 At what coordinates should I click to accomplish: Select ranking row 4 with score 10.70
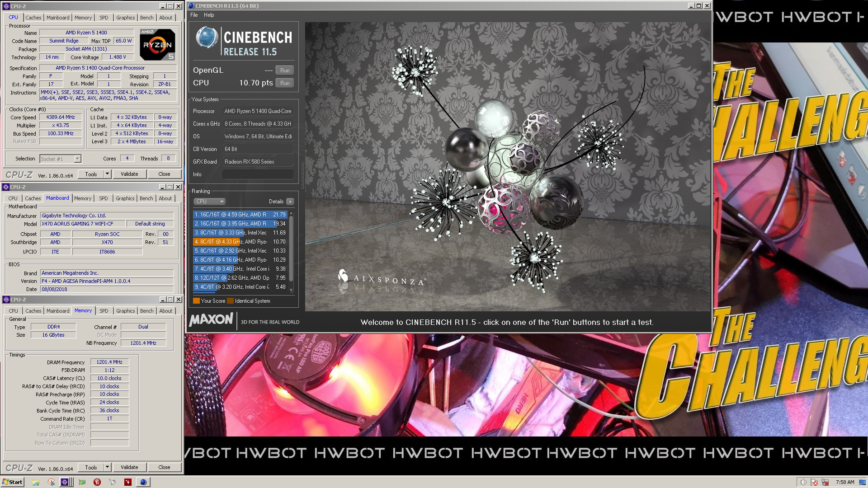coord(240,242)
